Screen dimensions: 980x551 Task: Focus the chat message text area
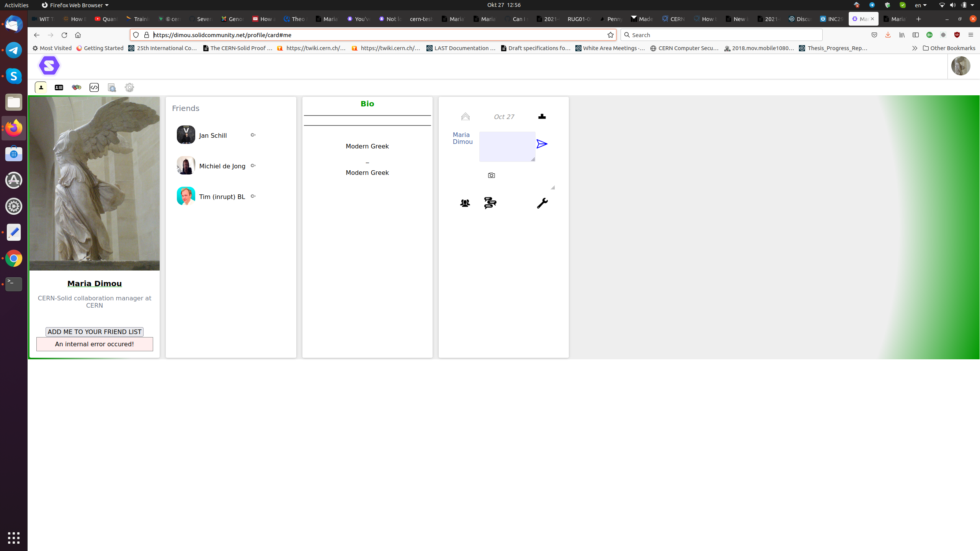pos(507,147)
